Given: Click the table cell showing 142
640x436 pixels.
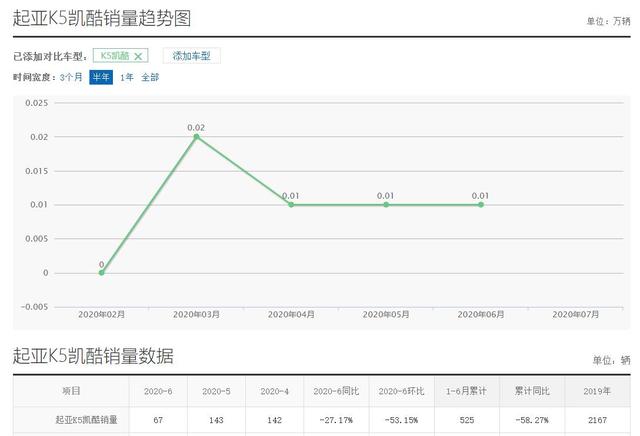Looking at the screenshot, I should (274, 420).
